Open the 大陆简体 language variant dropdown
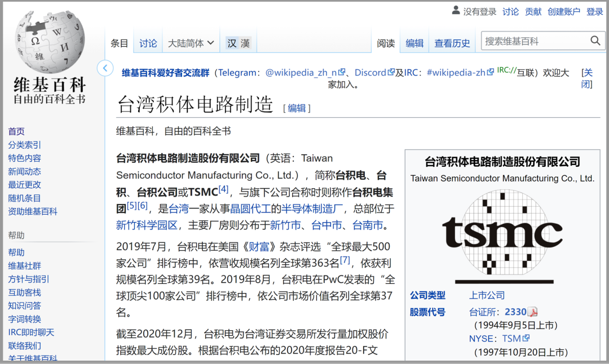This screenshot has height=364, width=609. pyautogui.click(x=191, y=43)
